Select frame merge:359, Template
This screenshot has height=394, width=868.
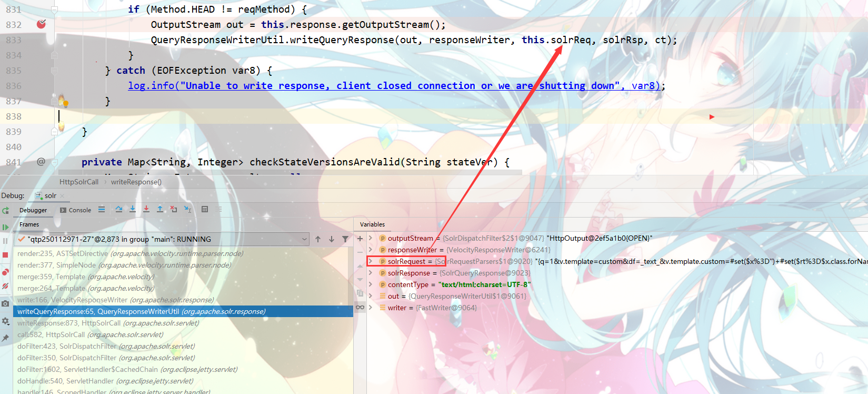pyautogui.click(x=183, y=277)
